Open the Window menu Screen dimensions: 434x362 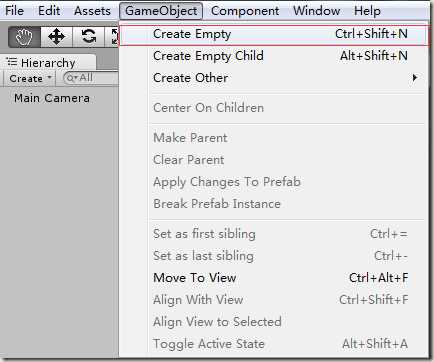tap(316, 11)
